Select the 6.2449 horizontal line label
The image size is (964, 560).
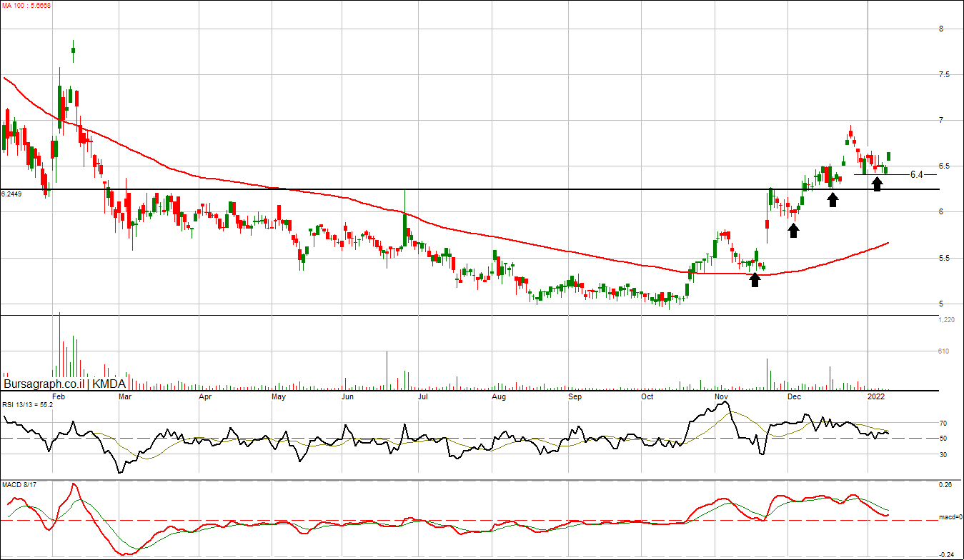click(x=11, y=194)
